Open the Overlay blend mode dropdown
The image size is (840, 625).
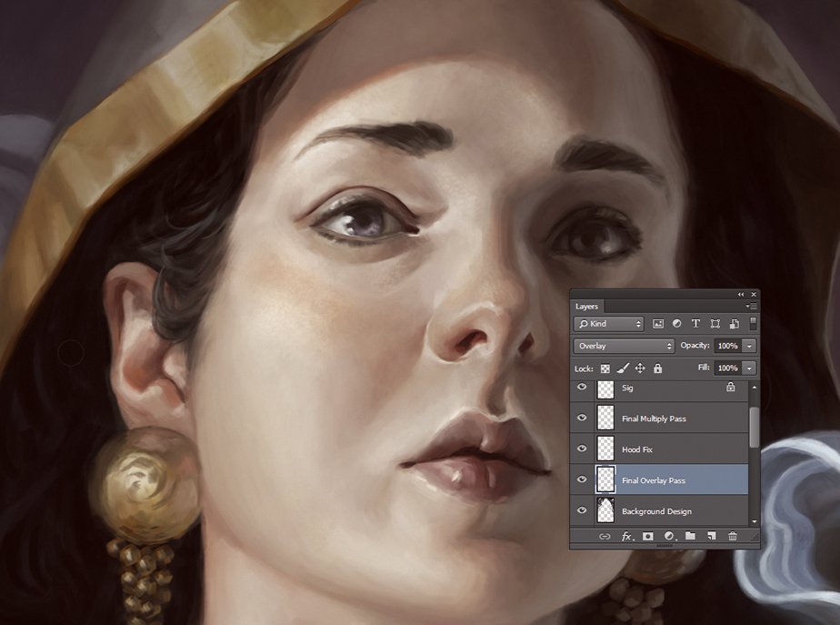click(625, 346)
